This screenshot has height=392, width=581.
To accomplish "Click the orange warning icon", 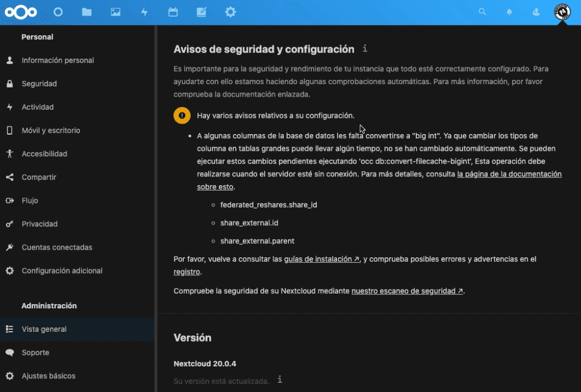I will [x=182, y=115].
